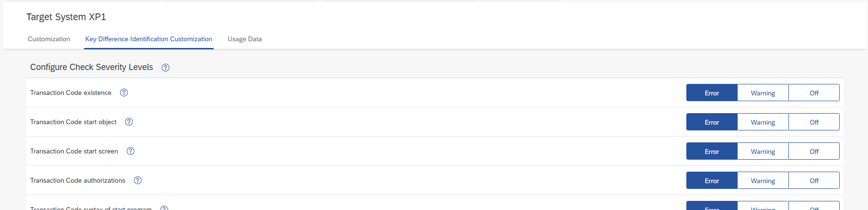Open help for syntax of start program

[x=164, y=208]
